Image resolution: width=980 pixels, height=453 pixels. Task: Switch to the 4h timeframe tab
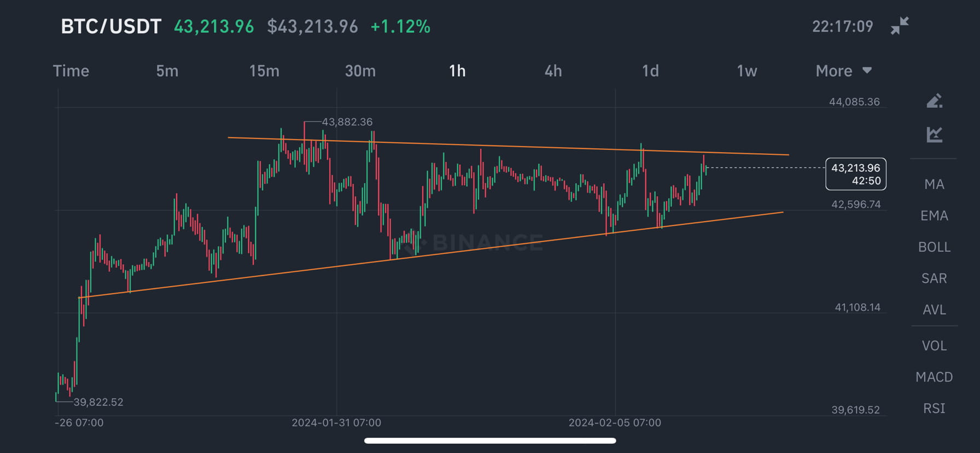coord(553,71)
